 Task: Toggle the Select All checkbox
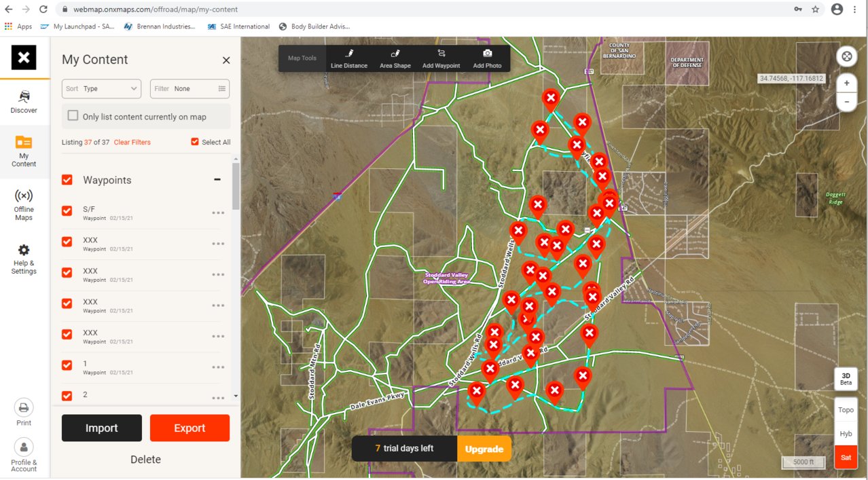point(195,142)
